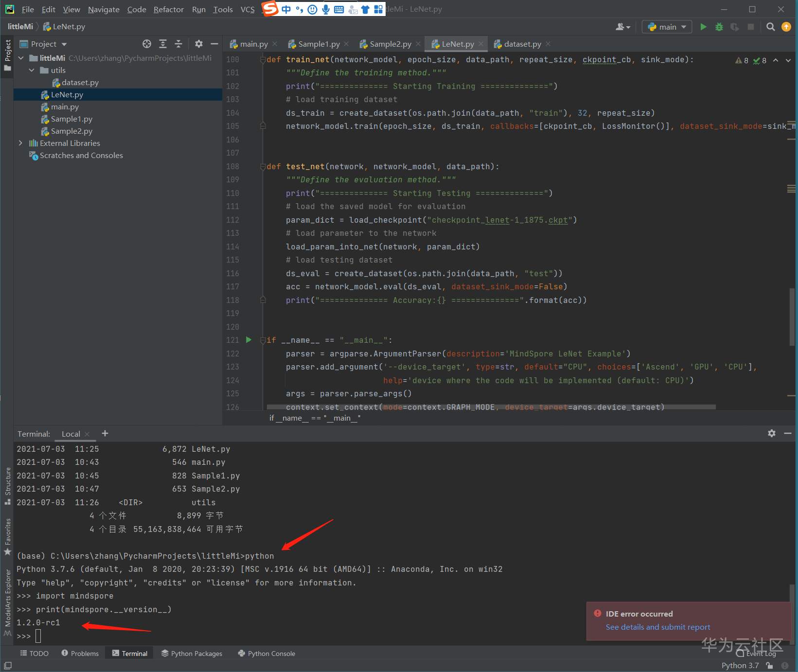Add a new terminal session tab
Image resolution: width=798 pixels, height=672 pixels.
click(x=105, y=433)
